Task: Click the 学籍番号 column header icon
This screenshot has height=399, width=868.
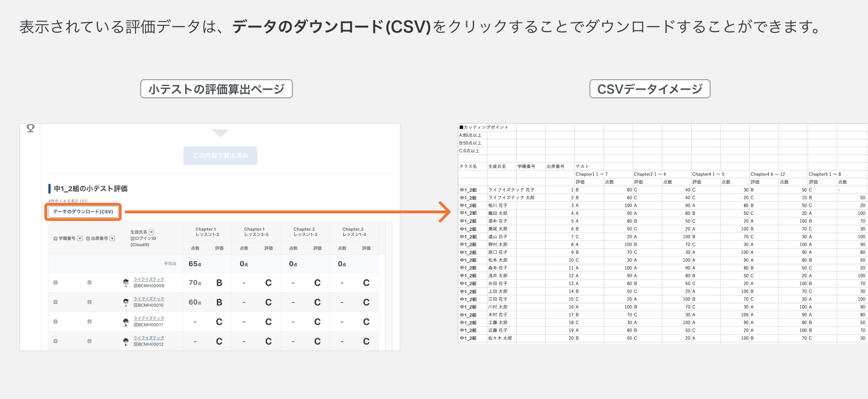Action: [x=55, y=238]
